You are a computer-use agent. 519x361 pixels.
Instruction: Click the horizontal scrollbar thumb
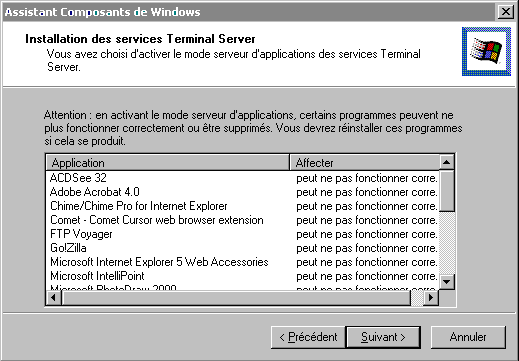236,297
